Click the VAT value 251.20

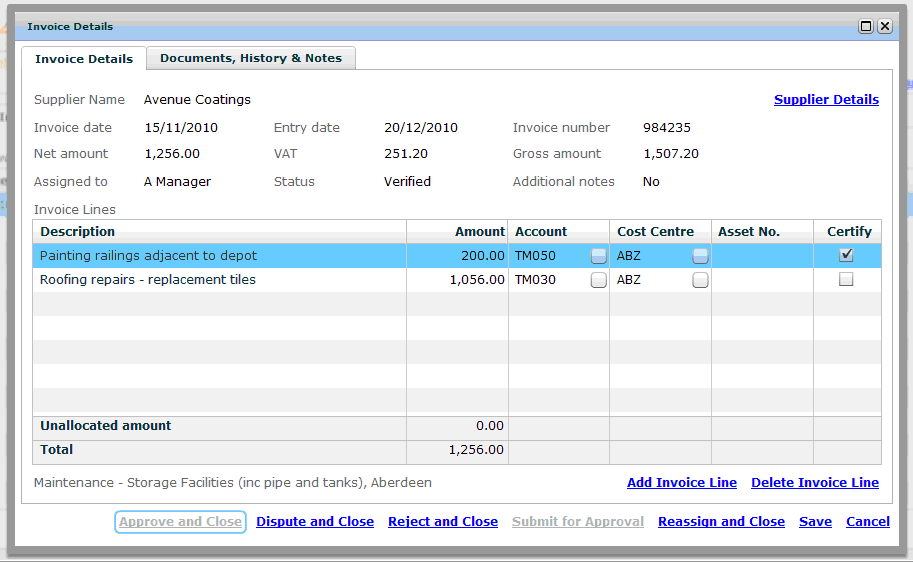[x=406, y=154]
